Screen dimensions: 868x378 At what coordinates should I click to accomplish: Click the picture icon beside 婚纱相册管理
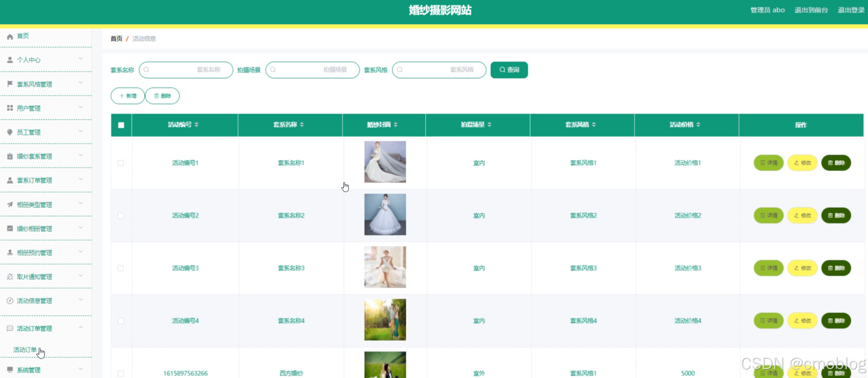pyautogui.click(x=10, y=228)
